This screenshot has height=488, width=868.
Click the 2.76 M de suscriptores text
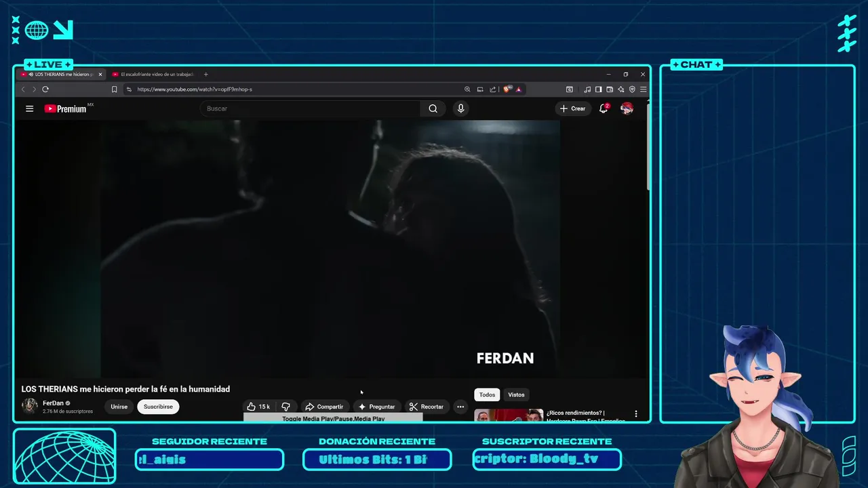pos(68,411)
